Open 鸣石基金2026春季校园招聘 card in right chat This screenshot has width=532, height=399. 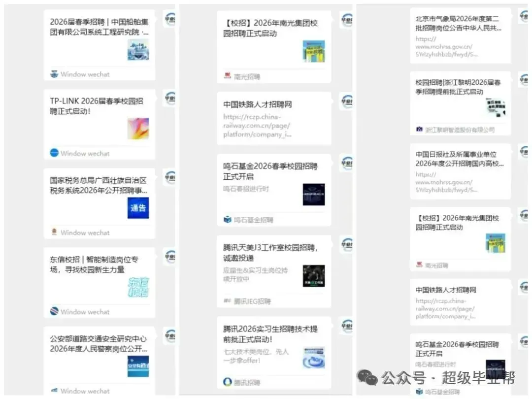pos(461,366)
